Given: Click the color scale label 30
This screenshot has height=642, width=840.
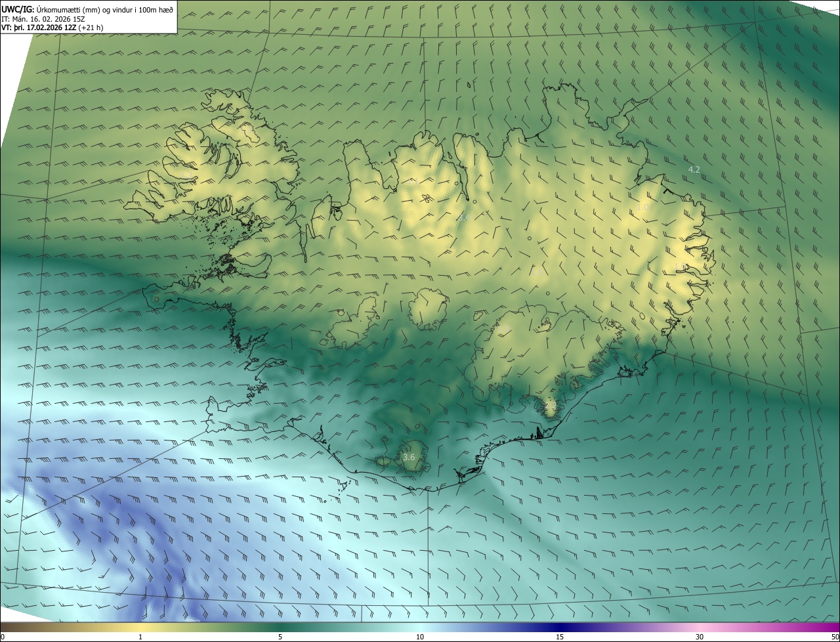Looking at the screenshot, I should click(700, 637).
